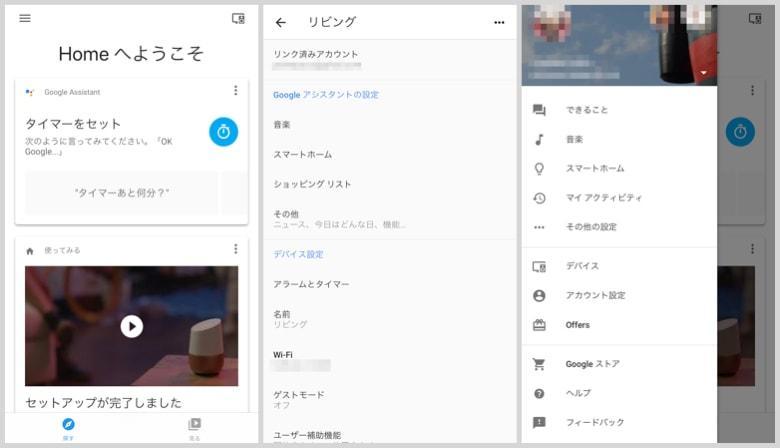This screenshot has width=780, height=448.
Task: Open Wi-Fi device setting
Action: point(390,360)
